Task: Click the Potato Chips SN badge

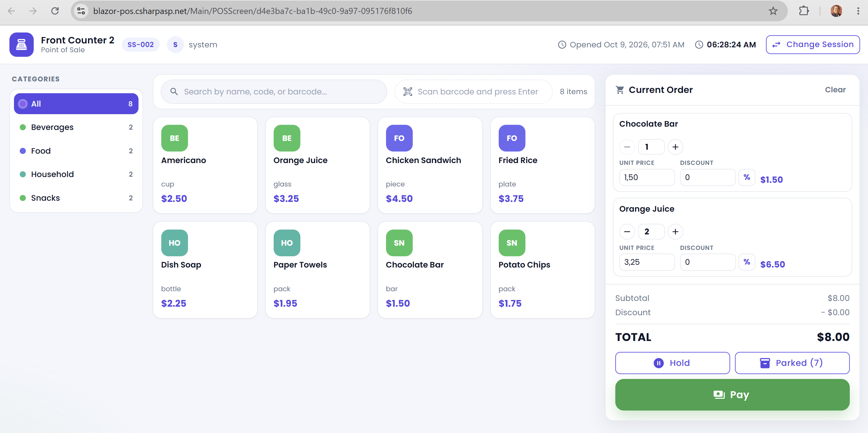Action: [511, 243]
